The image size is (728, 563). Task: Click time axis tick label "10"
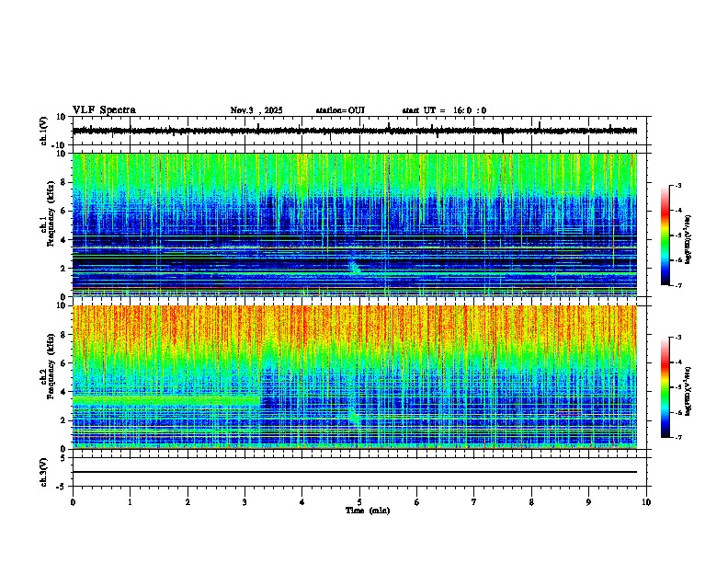tap(646, 502)
